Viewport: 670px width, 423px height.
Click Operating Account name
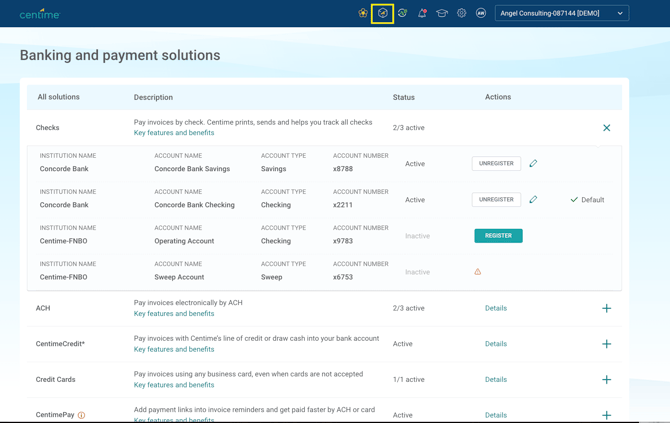(x=184, y=241)
